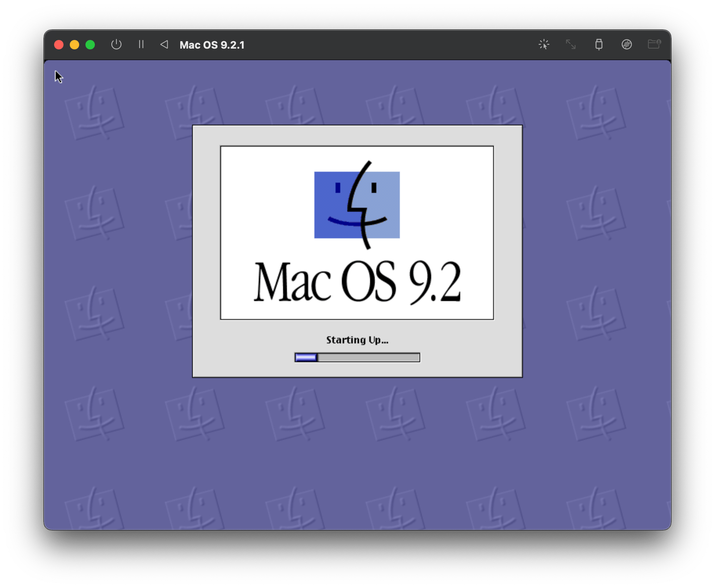
Task: Click the large "Mac OS 9.2" splash text
Action: coord(357,281)
